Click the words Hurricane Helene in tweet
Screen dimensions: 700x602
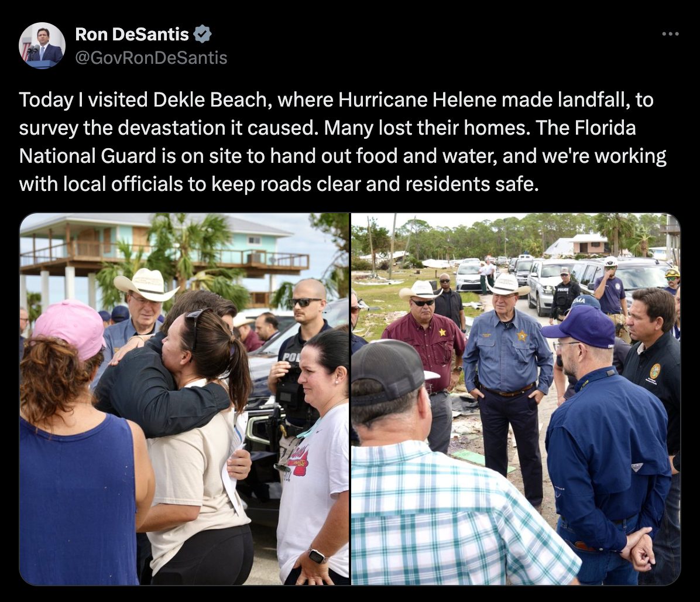click(417, 100)
